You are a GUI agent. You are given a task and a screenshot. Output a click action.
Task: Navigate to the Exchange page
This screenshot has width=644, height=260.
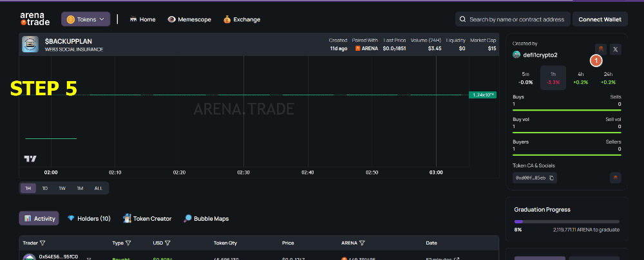pyautogui.click(x=241, y=19)
